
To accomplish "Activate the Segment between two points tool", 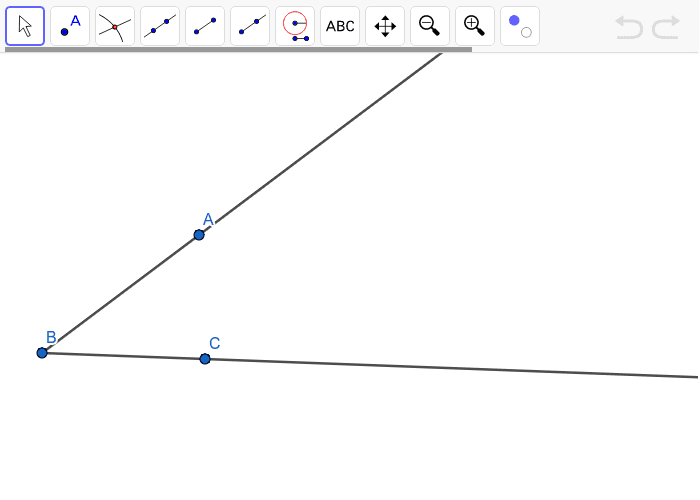I will [205, 26].
